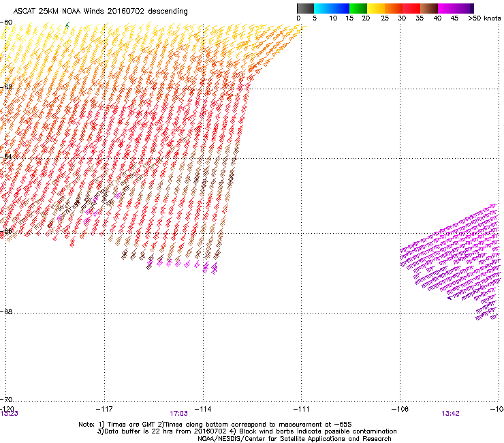Click the purple wind barb swath at right
Viewport: 504px width, 443px height.
(452, 260)
